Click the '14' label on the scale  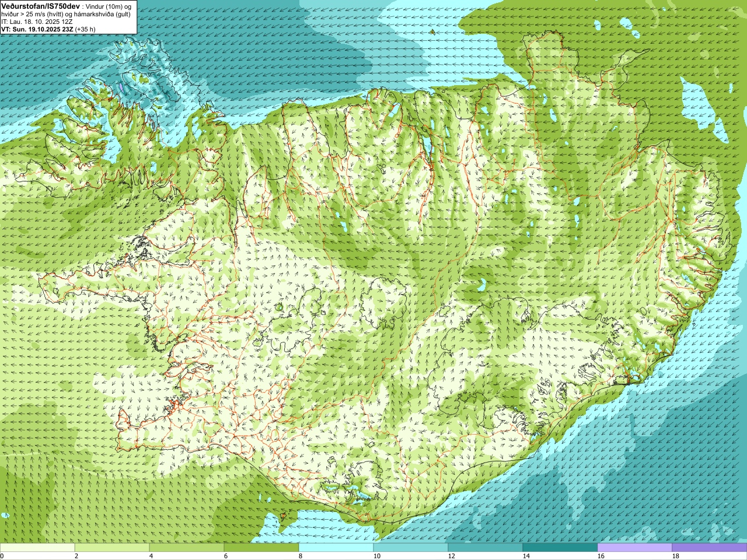click(x=526, y=556)
